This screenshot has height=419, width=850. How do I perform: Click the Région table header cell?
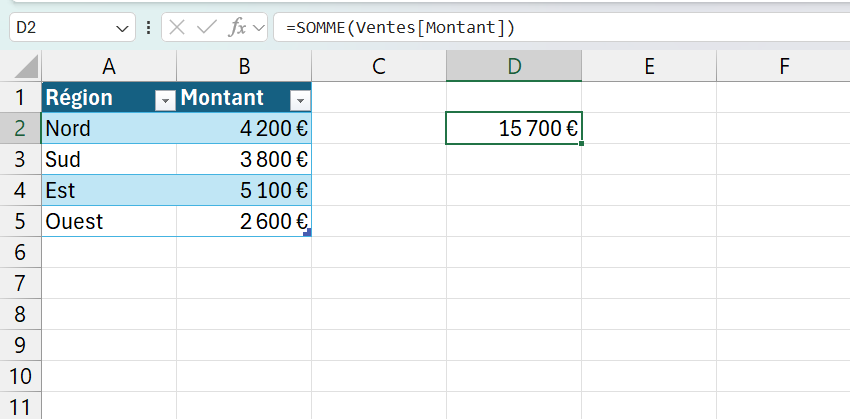click(x=109, y=97)
